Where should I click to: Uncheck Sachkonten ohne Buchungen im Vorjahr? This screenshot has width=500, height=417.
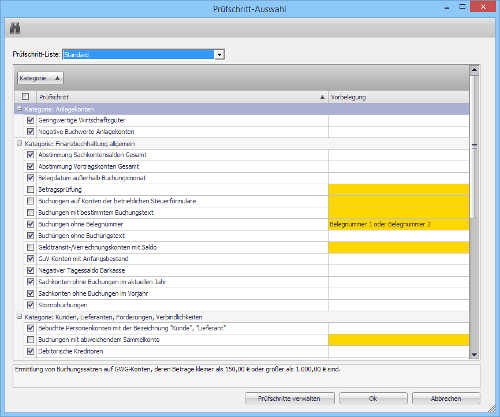[30, 293]
